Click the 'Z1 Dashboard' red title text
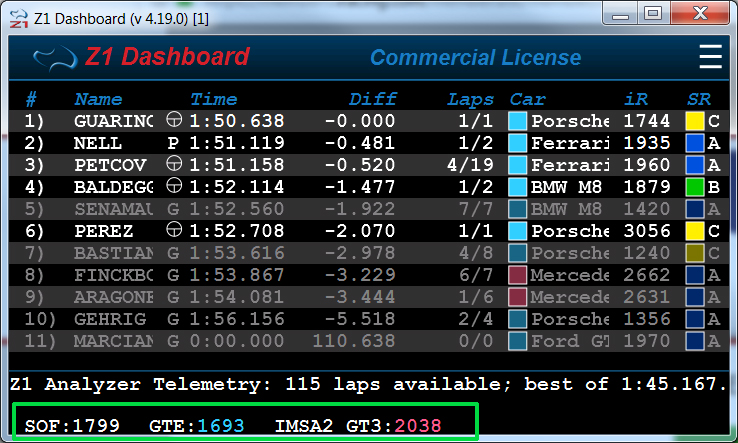 pos(167,57)
